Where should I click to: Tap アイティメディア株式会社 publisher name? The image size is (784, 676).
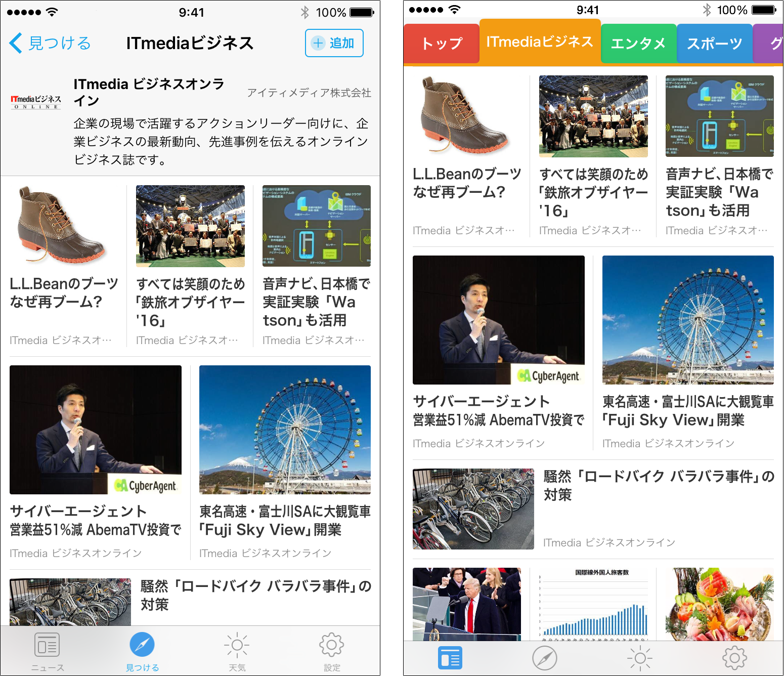tap(309, 93)
